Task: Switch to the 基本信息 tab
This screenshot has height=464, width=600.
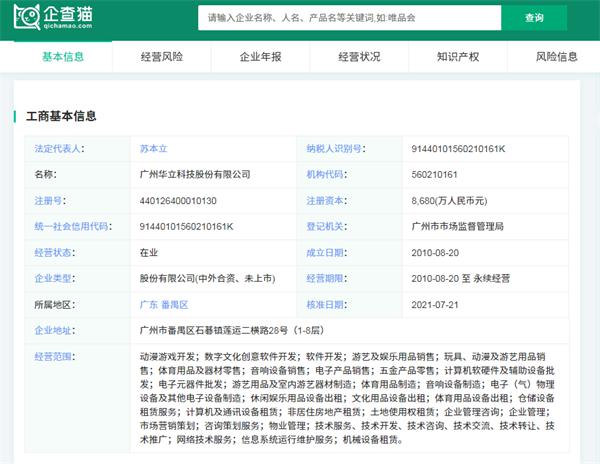Action: coord(63,57)
